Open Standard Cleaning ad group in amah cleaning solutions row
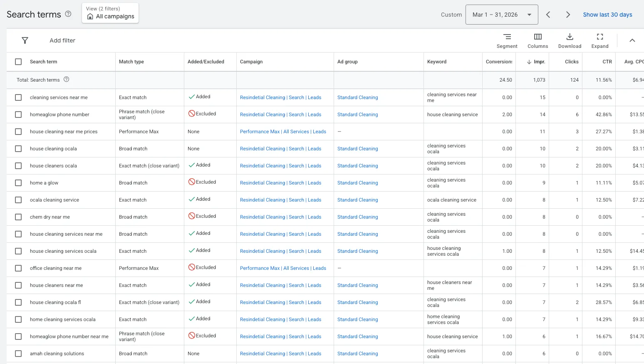This screenshot has height=364, width=644. 358,354
